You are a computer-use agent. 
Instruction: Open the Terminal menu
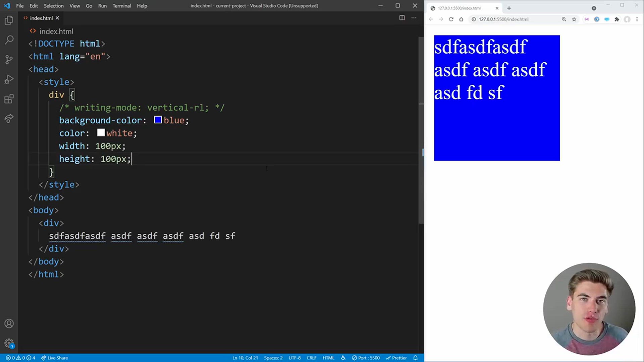tap(122, 6)
